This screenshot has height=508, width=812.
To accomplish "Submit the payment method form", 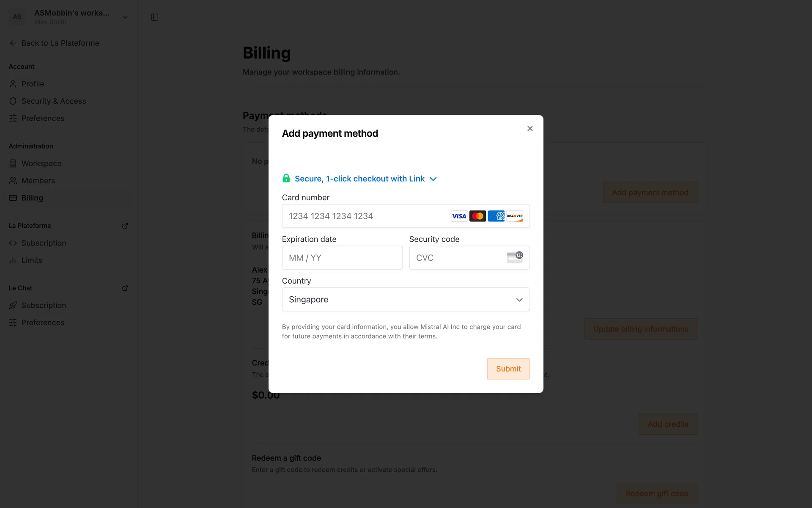I will coord(508,369).
